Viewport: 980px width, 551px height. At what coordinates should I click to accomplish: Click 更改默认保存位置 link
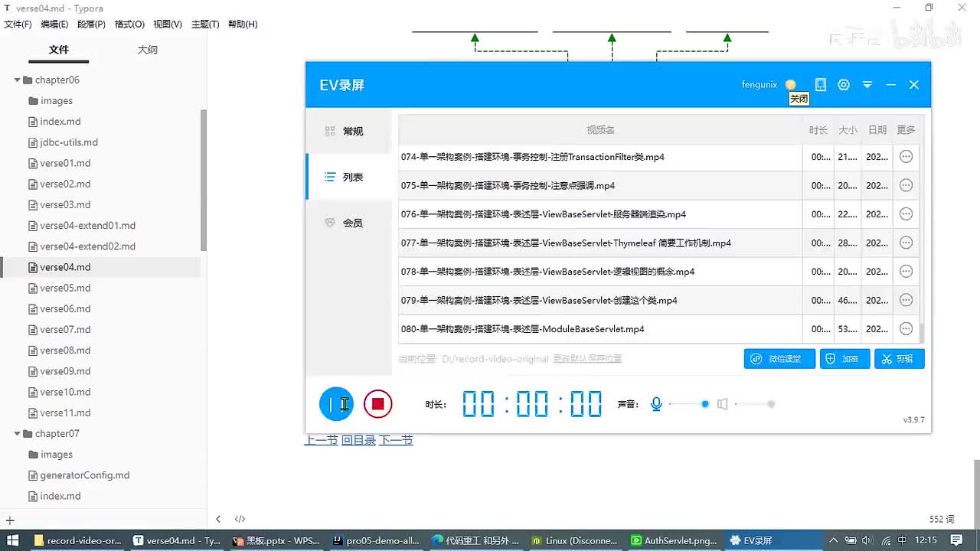pos(587,358)
